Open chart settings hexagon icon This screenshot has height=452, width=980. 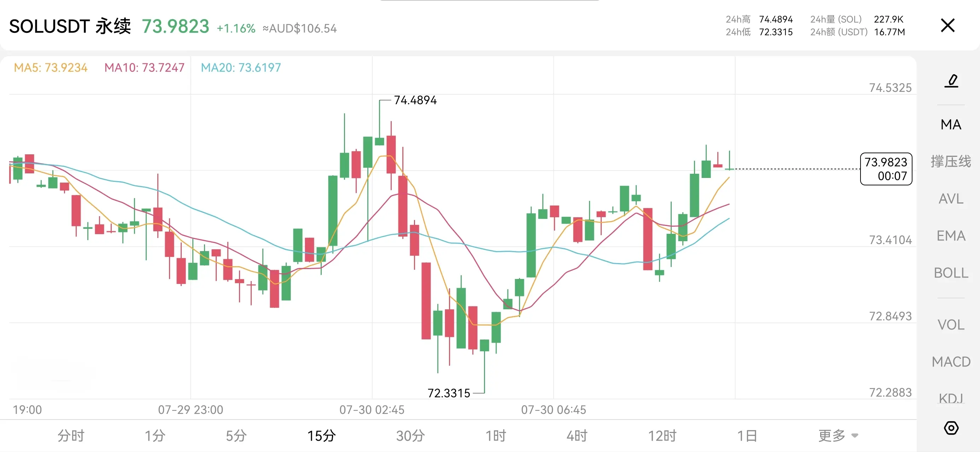pos(951,428)
